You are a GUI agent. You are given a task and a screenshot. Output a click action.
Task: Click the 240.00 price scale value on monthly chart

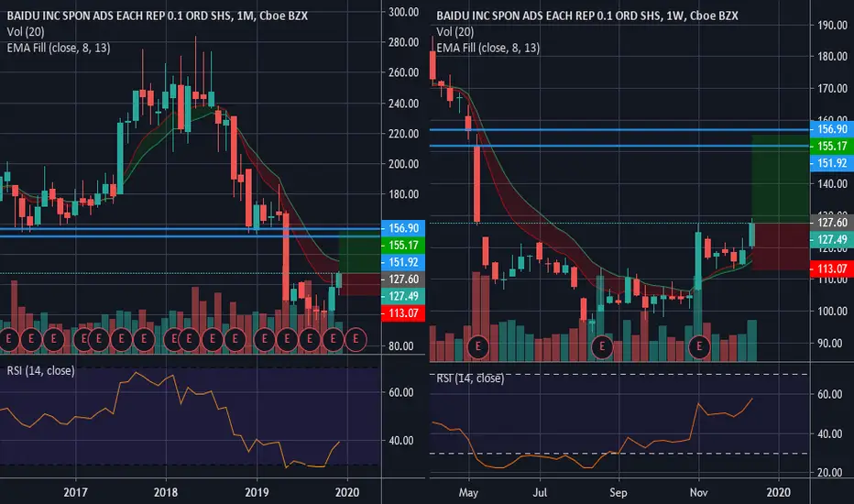403,103
